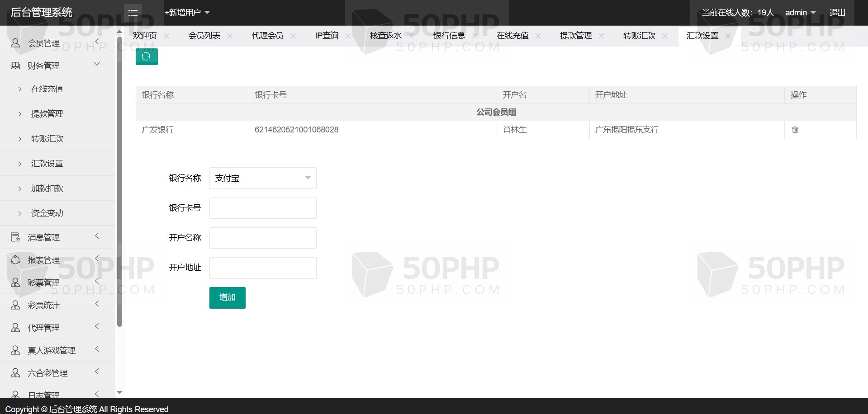868x414 pixels.
Task: Switch to the 提款管理 tab
Action: pos(575,36)
